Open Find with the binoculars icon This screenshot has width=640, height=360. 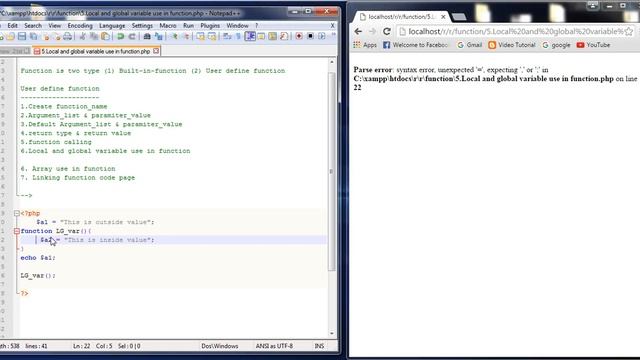(x=147, y=37)
